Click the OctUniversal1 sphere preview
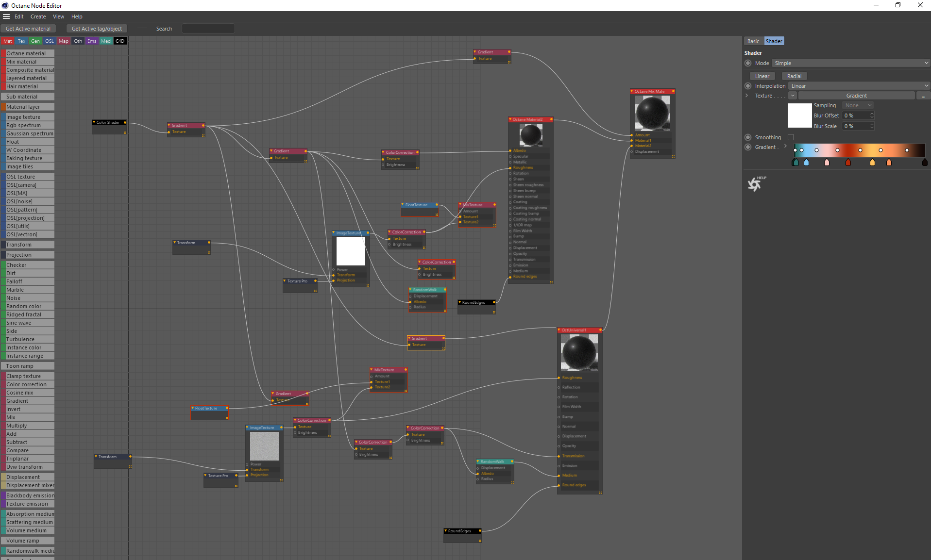Screen dimensions: 931x560 coord(579,353)
